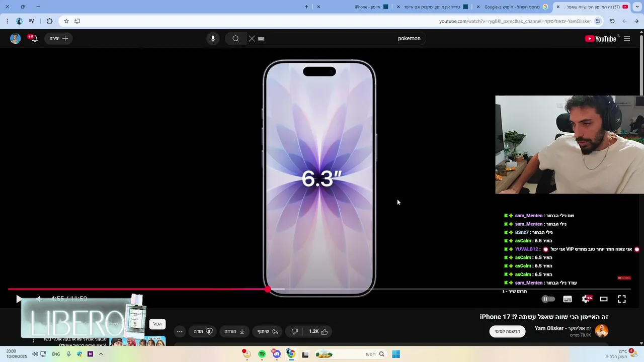Seek using the red progress bar scrubber
Screen dimensions: 644x362
point(268,290)
